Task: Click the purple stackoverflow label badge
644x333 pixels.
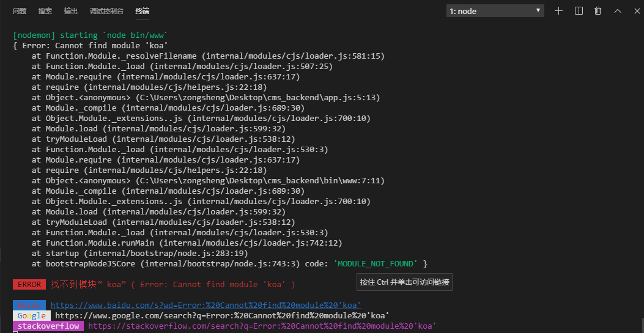Action: click(x=48, y=326)
